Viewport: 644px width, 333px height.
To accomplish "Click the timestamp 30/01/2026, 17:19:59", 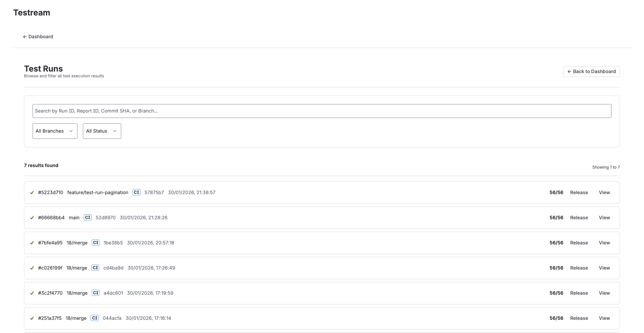I will coord(150,293).
